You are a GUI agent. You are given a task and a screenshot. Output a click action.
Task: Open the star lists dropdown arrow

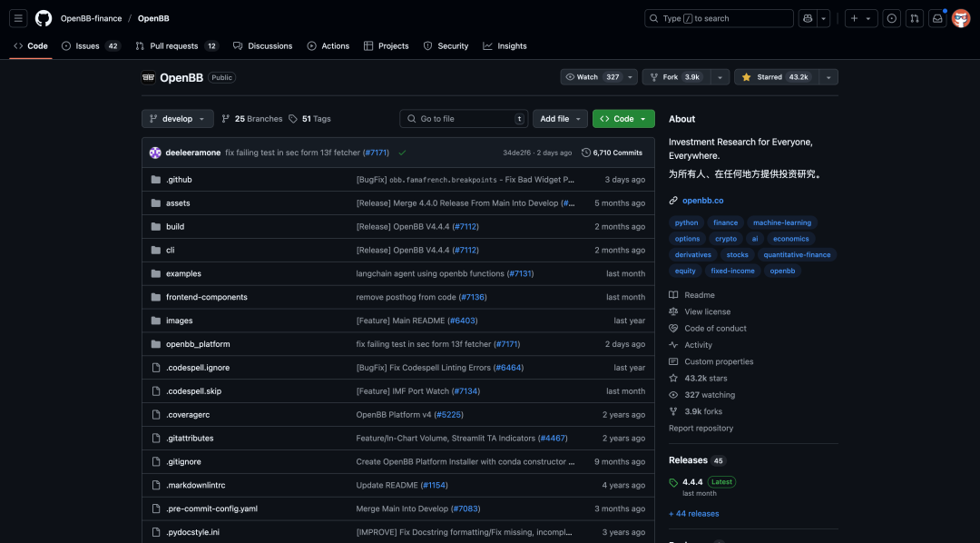[828, 77]
